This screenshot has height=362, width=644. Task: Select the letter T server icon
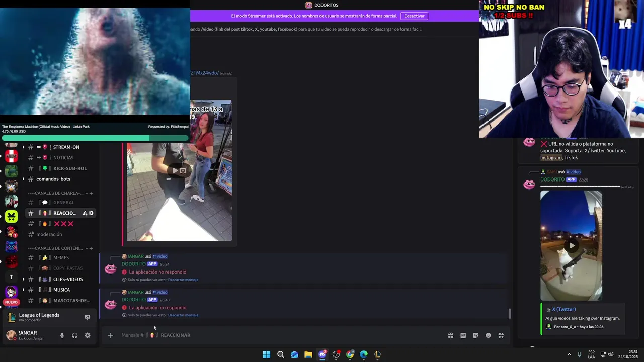click(x=11, y=277)
